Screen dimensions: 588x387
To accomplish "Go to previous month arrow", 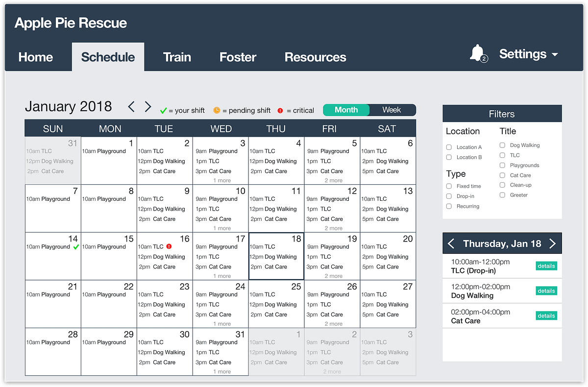I will click(131, 107).
